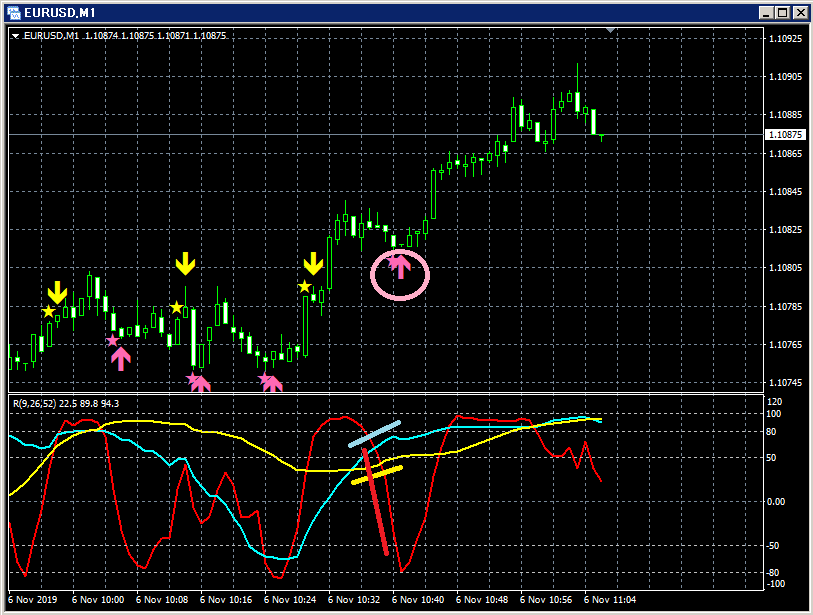Open the triangle menu beside EURUSD,M1 label

(16, 36)
